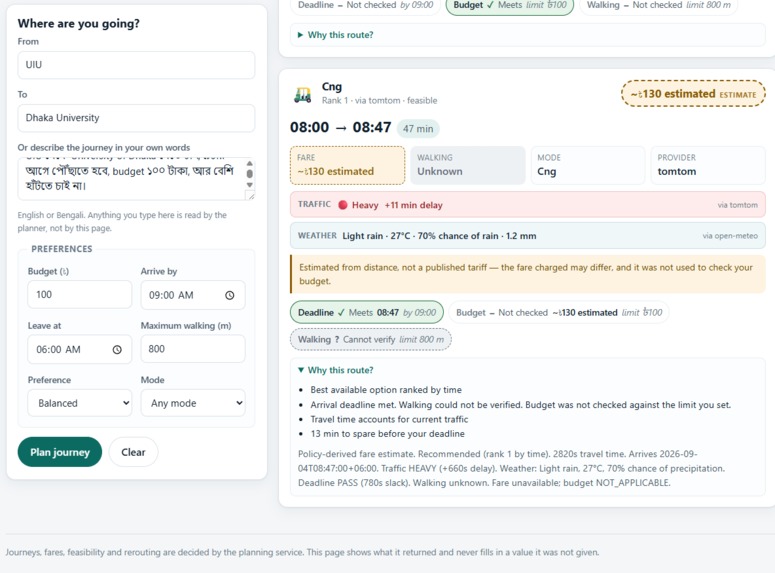
Task: Click the From field containing UIU
Action: click(136, 65)
